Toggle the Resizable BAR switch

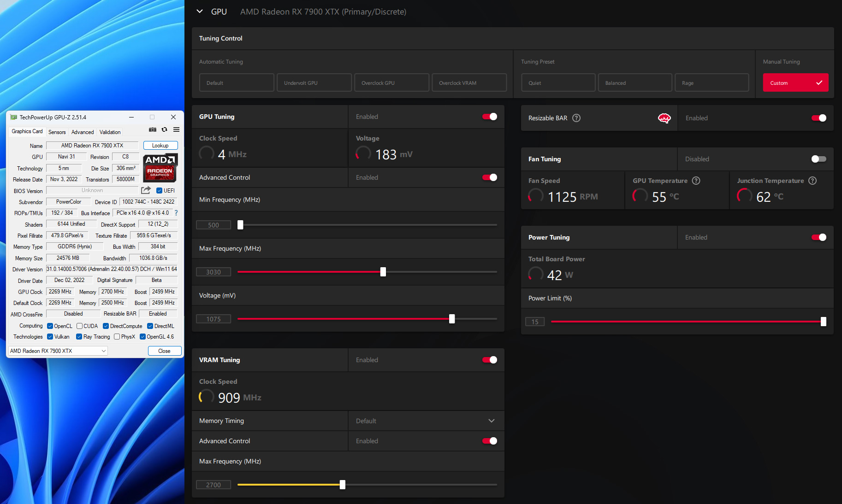point(819,118)
